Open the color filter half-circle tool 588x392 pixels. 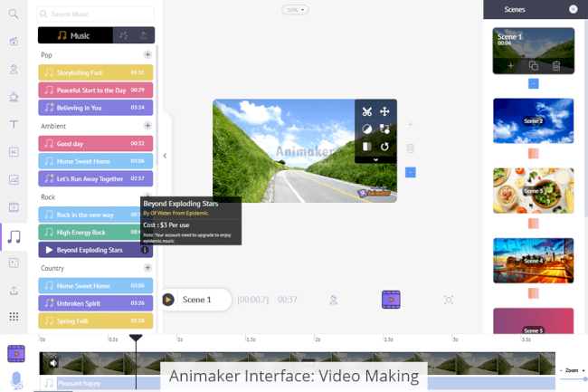366,129
